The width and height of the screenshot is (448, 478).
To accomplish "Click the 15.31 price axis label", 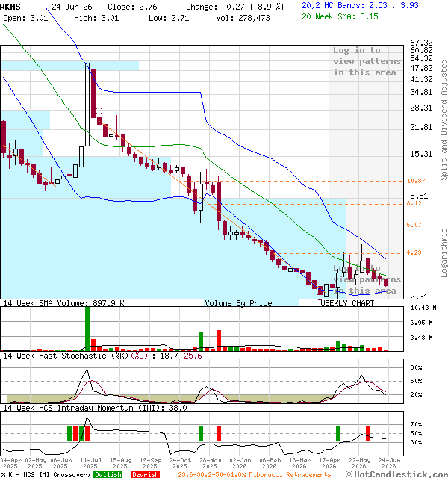I will 421,154.
